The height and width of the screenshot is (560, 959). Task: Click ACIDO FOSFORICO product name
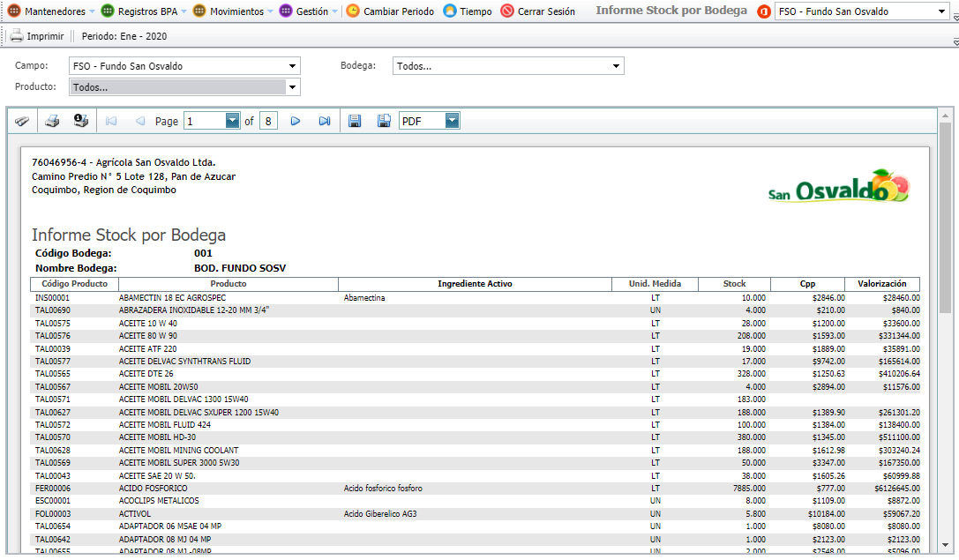[x=153, y=489]
